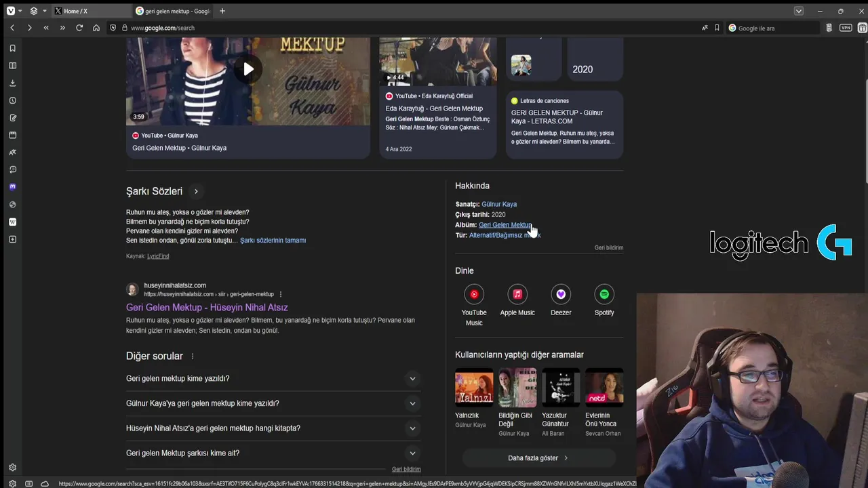Click the Gülnur Kaya artist link
The height and width of the screenshot is (488, 868).
coord(499,204)
